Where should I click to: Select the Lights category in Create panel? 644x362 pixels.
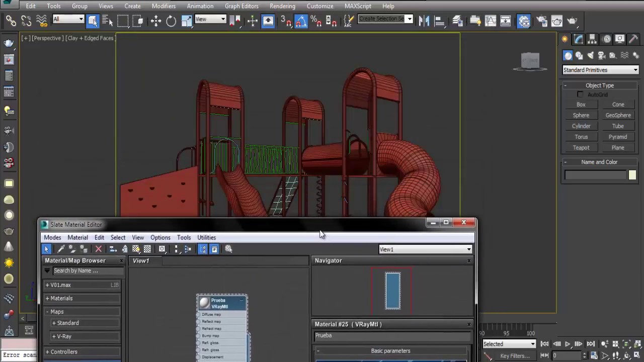pyautogui.click(x=590, y=55)
